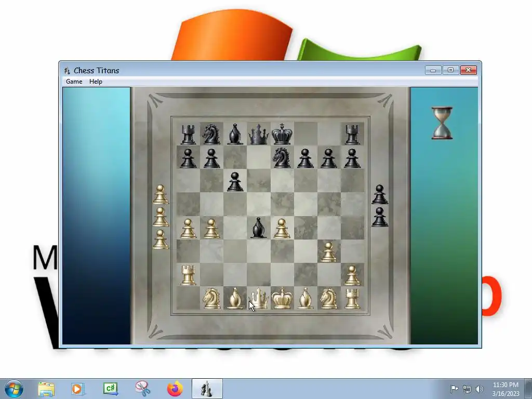Launch Firefox from the taskbar
The width and height of the screenshot is (532, 399).
[175, 389]
